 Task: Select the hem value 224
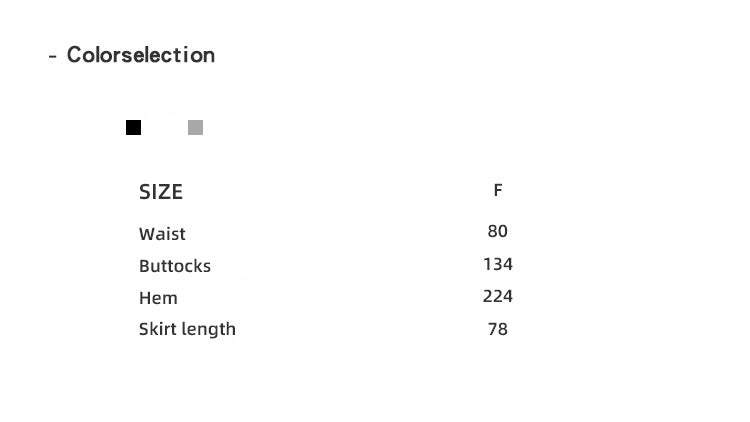pos(498,296)
